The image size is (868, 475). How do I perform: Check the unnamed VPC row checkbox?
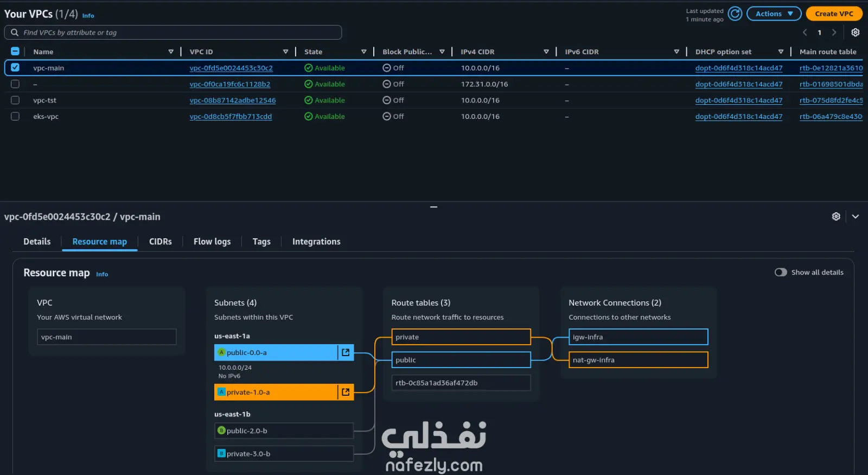[x=15, y=84]
